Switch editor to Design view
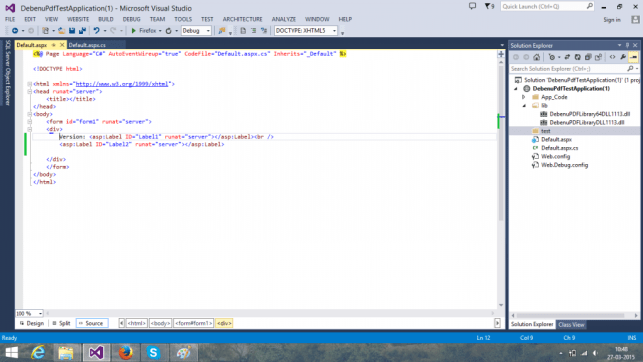 coord(32,323)
